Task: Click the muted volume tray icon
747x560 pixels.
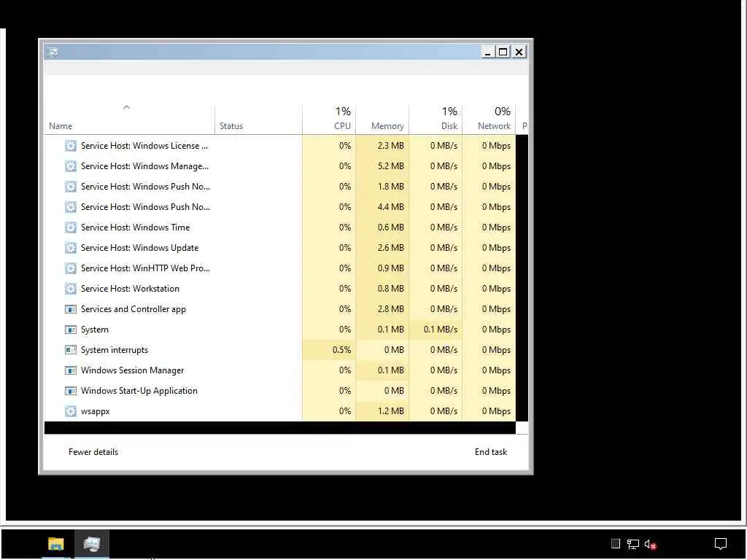Action: (650, 544)
